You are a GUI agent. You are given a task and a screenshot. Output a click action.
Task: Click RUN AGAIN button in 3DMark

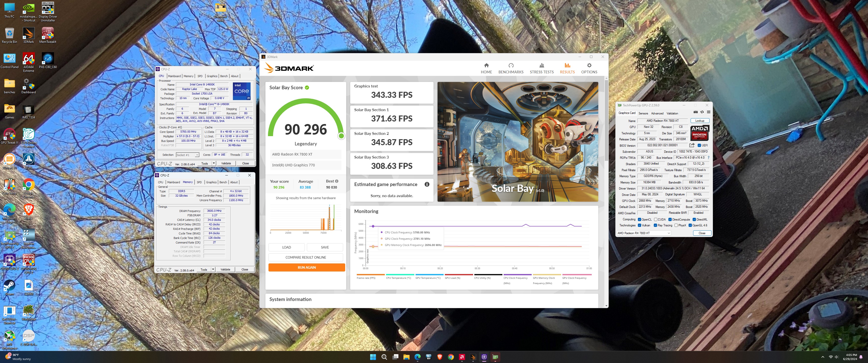pos(306,267)
